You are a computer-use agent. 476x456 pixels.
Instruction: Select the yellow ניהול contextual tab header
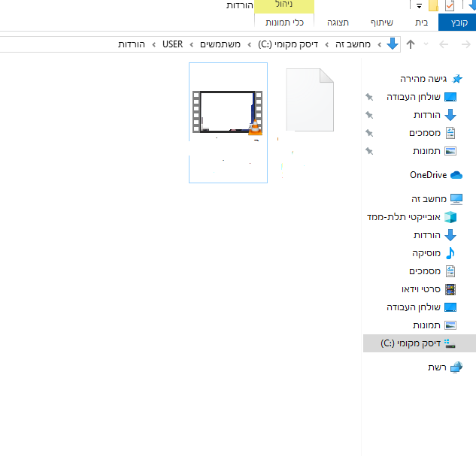283,5
